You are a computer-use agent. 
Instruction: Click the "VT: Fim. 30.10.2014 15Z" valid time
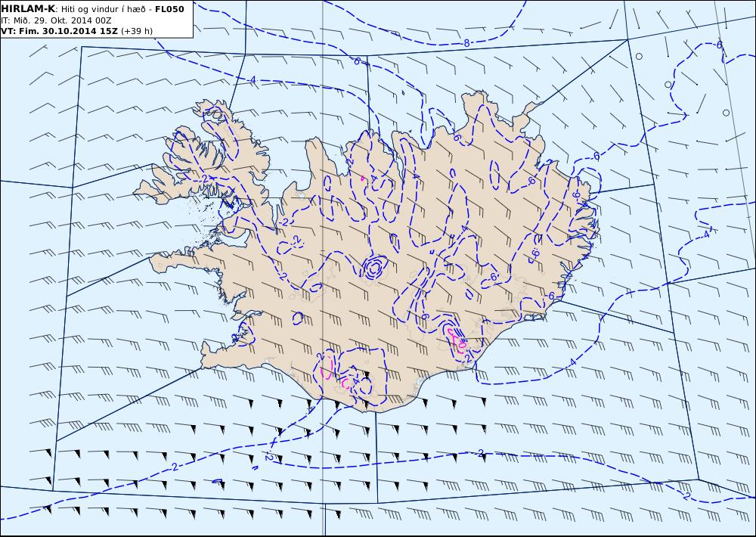pos(59,31)
